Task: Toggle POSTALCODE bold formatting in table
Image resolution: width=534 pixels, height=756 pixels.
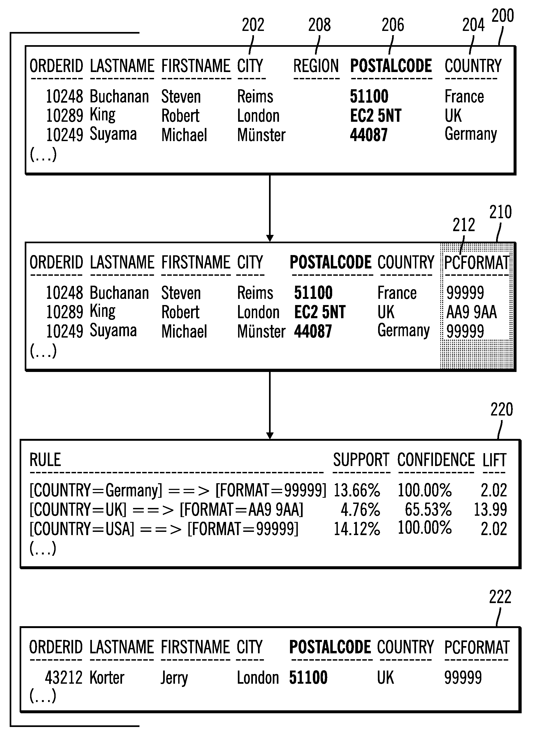Action: coord(391,60)
